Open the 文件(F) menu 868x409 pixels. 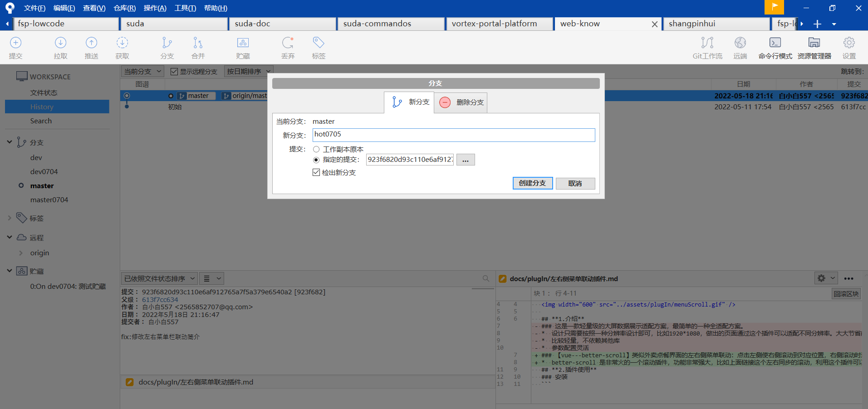[x=34, y=8]
